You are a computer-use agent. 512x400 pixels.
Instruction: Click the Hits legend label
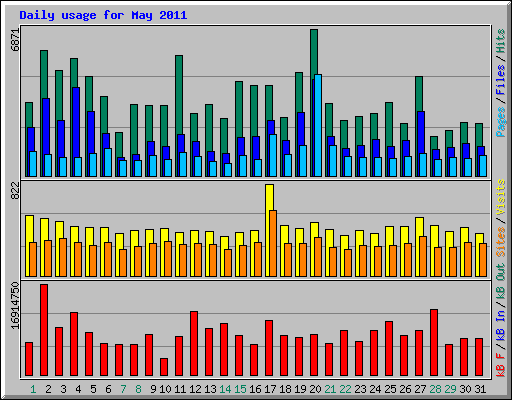point(500,41)
